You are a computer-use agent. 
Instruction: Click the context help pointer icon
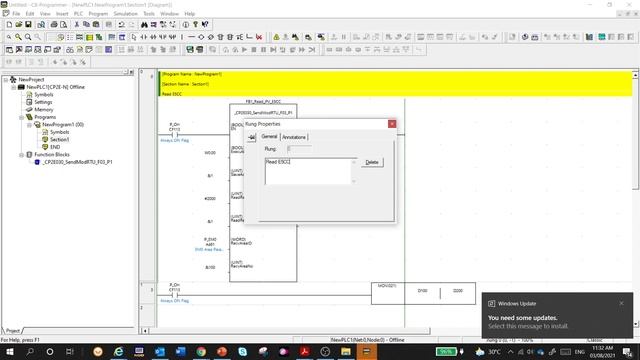[205, 24]
